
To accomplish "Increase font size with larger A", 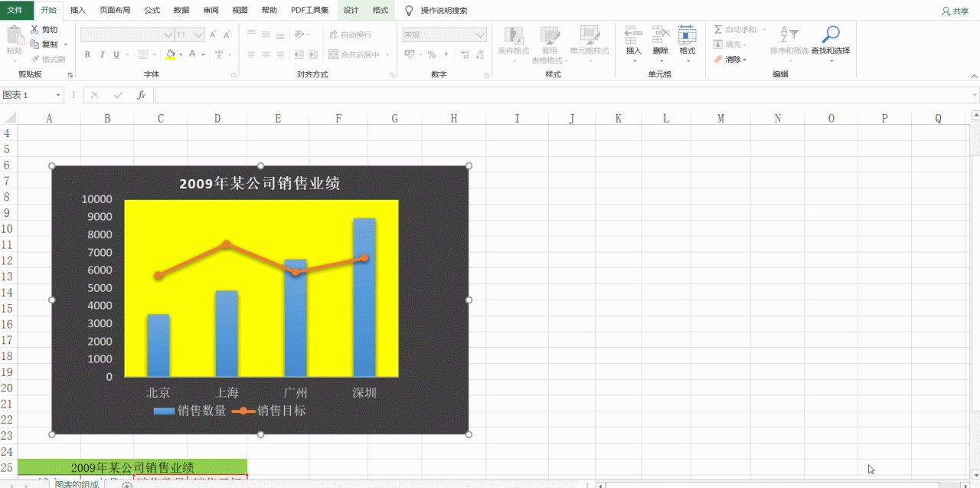I will click(214, 34).
